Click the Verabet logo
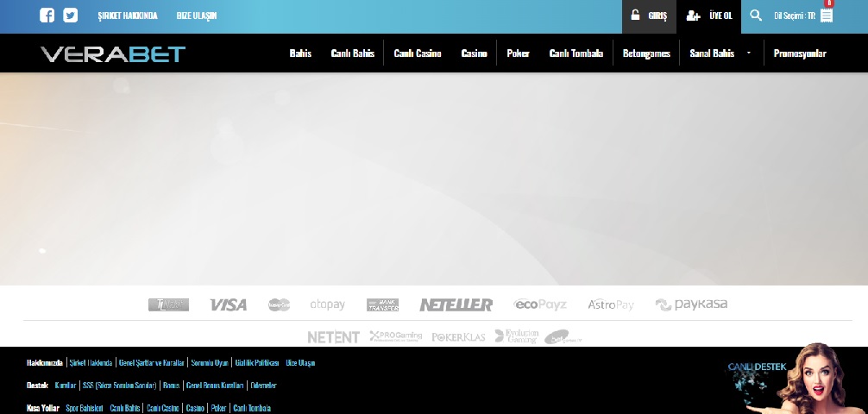Viewport: 868px width, 414px height. point(113,53)
